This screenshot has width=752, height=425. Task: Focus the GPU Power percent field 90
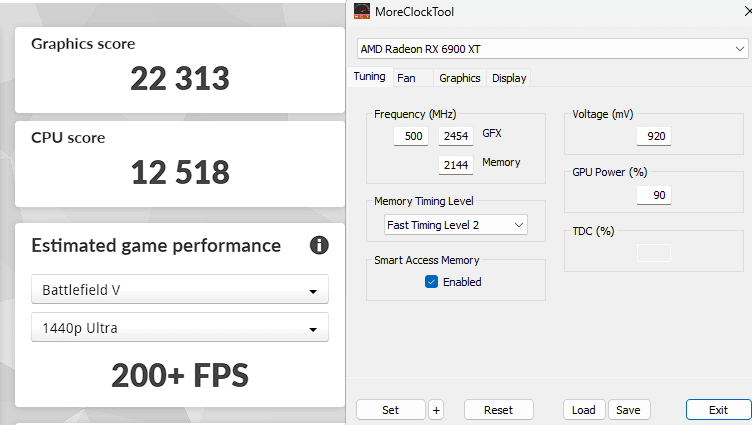(x=654, y=195)
